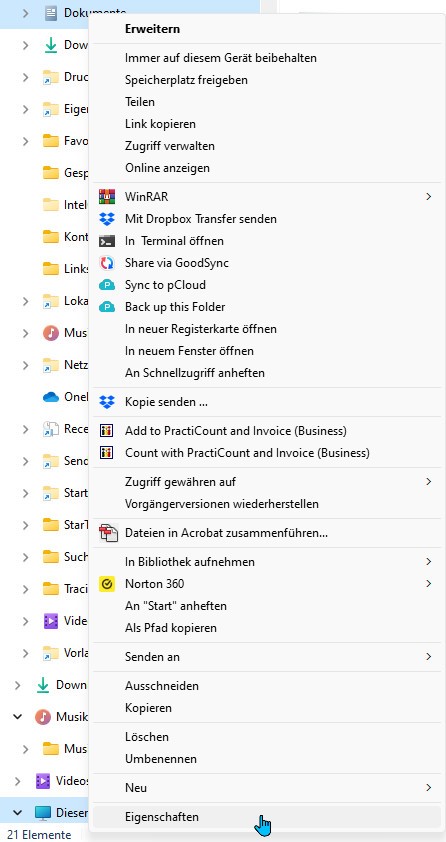This screenshot has width=446, height=842.
Task: Expand the WinRAR submenu arrow
Action: (428, 197)
